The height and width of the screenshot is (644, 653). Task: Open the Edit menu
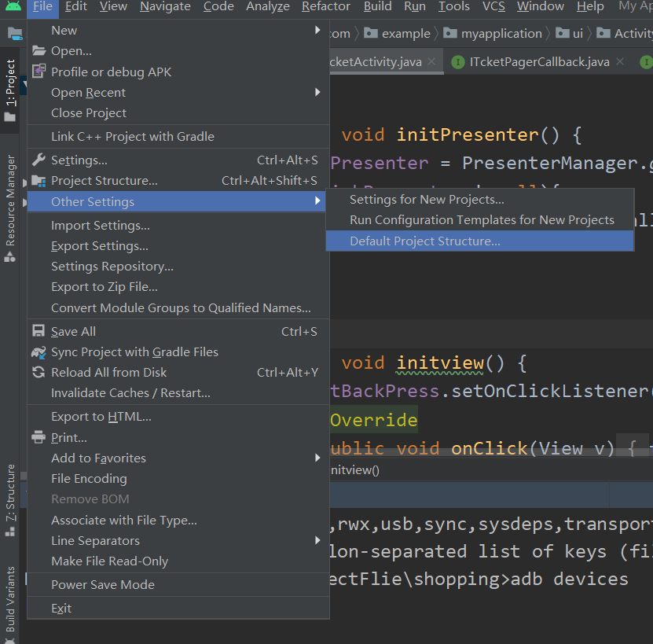[x=75, y=6]
